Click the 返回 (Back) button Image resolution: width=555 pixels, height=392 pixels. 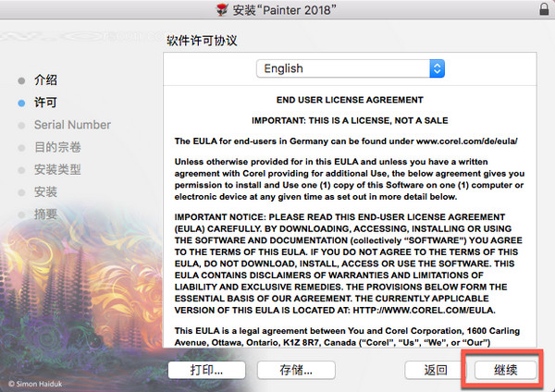(436, 370)
